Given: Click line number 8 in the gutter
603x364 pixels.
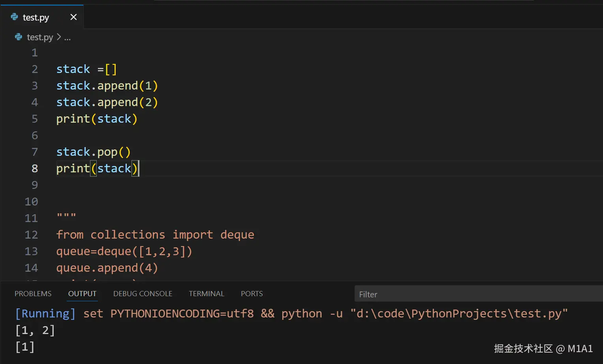Looking at the screenshot, I should (35, 168).
